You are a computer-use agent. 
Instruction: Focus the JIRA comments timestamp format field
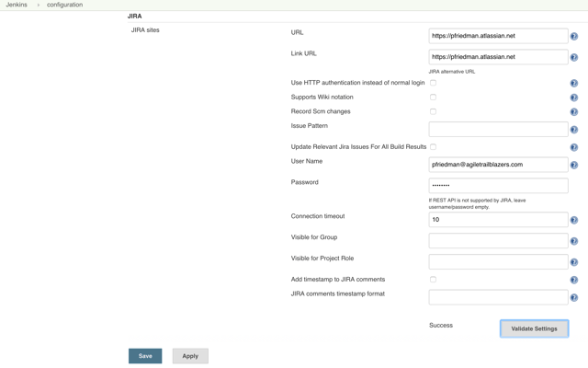498,297
